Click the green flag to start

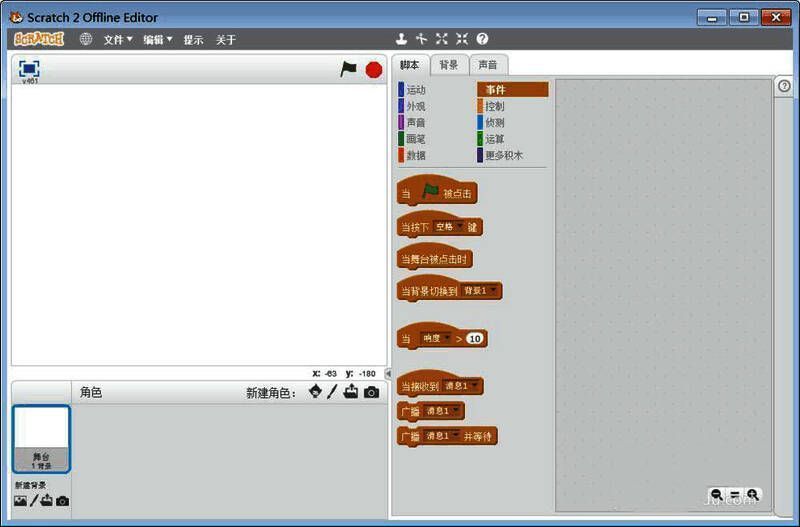click(348, 69)
